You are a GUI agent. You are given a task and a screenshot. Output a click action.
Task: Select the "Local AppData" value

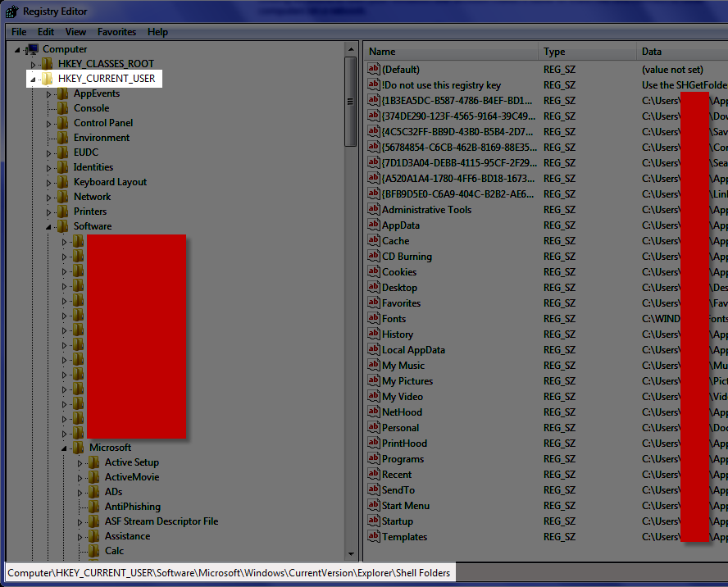(413, 350)
